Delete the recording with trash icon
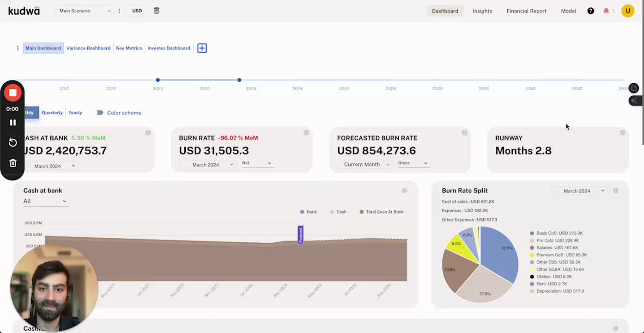 point(13,163)
